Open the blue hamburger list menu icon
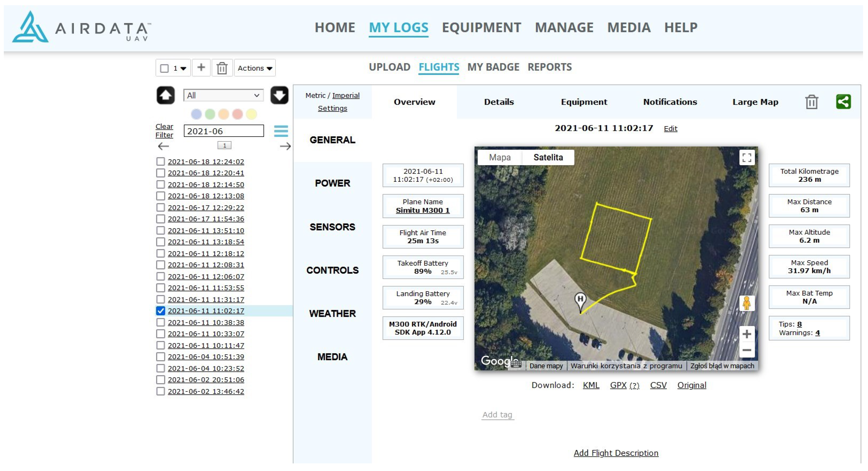Viewport: 868px width, 471px height. point(281,131)
